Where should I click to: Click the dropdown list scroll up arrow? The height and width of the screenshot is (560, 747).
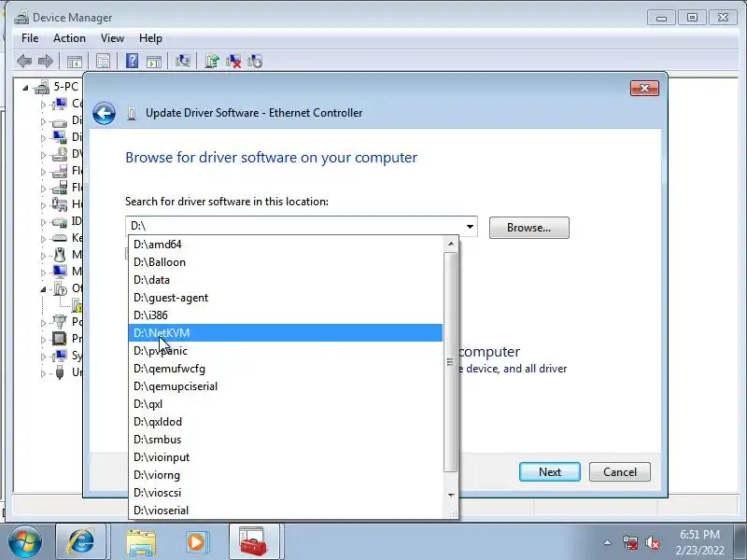pos(451,244)
